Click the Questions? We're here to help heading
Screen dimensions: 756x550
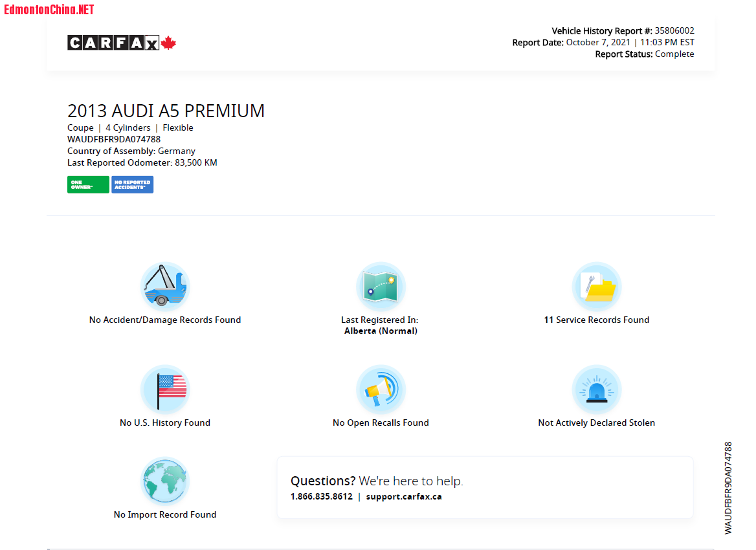pos(377,481)
